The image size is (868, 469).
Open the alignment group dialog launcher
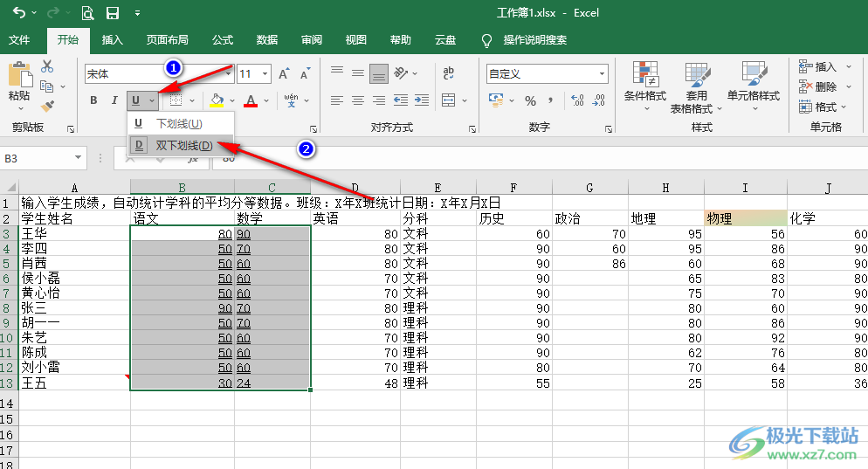472,129
